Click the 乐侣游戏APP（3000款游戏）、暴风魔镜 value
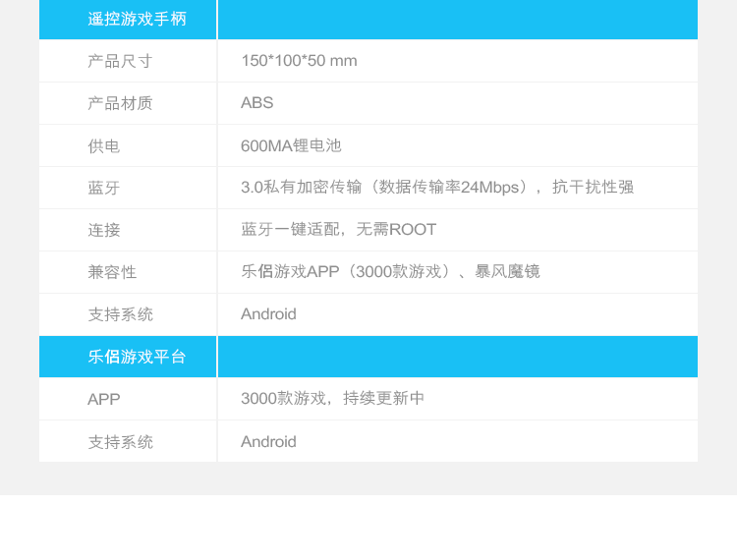The width and height of the screenshot is (737, 560). tap(390, 271)
